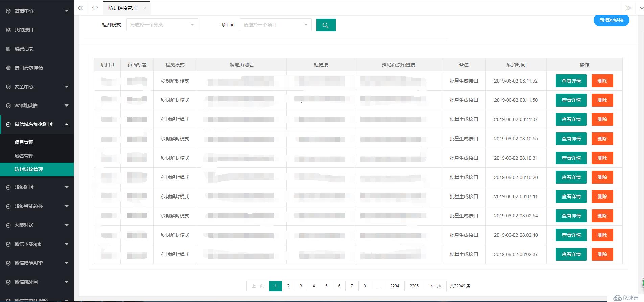Expand the 安全中心 menu arrow

pyautogui.click(x=67, y=87)
